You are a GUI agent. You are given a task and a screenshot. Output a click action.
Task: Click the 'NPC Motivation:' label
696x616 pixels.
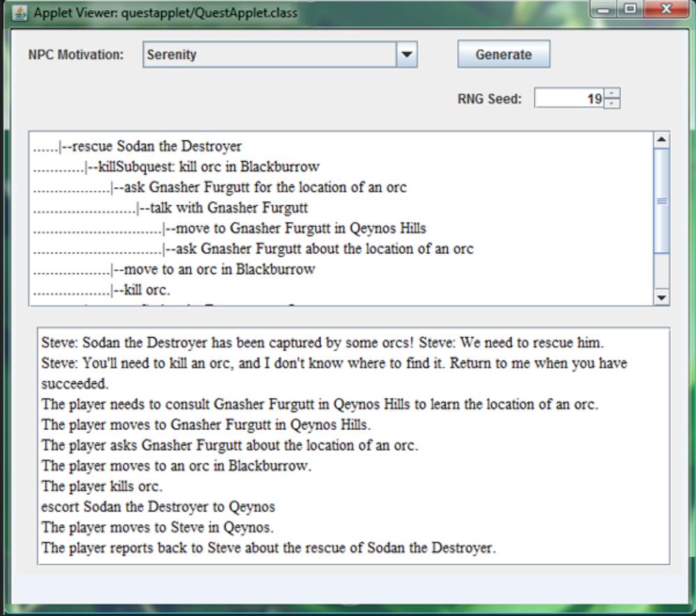pos(76,54)
